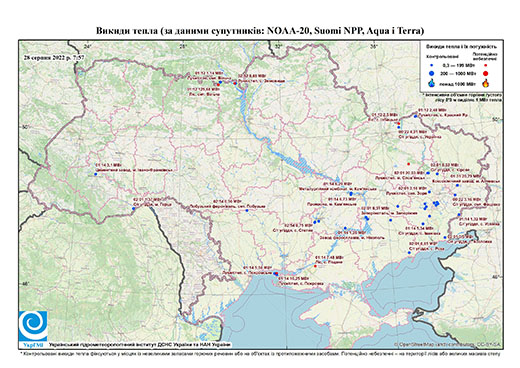Click the blue flame legend icon
The image size is (520, 368).
(432, 83)
